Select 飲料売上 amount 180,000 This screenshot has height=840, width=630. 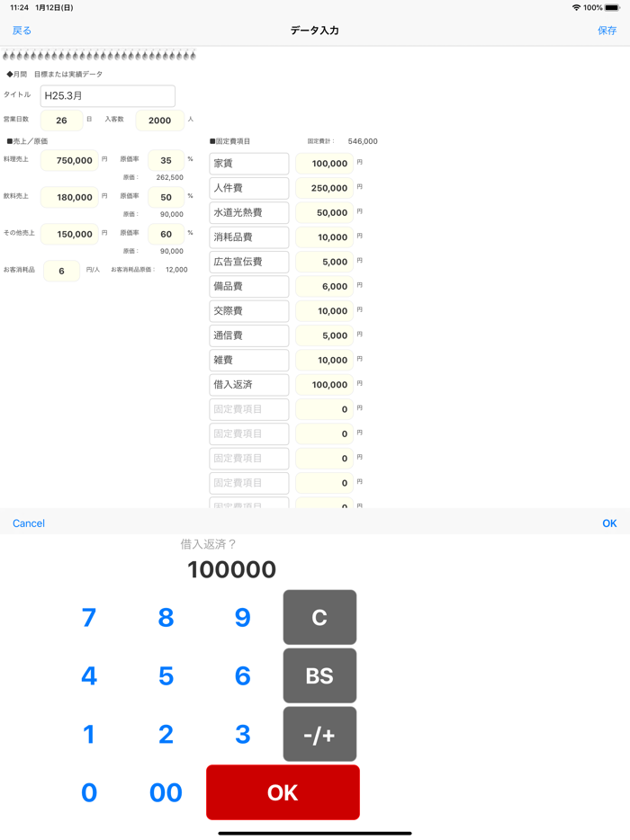69,197
